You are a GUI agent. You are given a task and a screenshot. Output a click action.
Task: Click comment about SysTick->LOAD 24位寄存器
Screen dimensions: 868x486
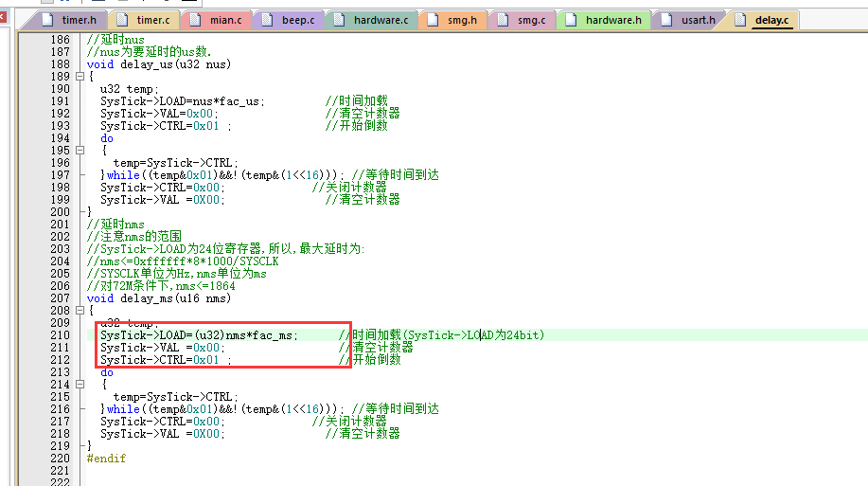coord(226,249)
